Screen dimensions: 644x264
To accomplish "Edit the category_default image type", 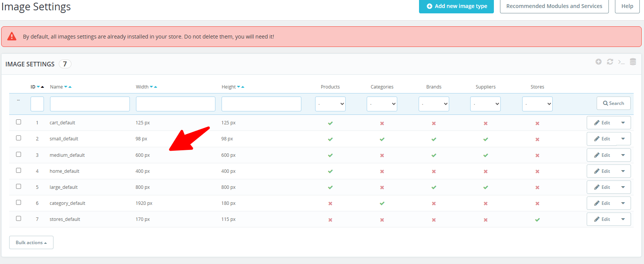I will pyautogui.click(x=602, y=203).
